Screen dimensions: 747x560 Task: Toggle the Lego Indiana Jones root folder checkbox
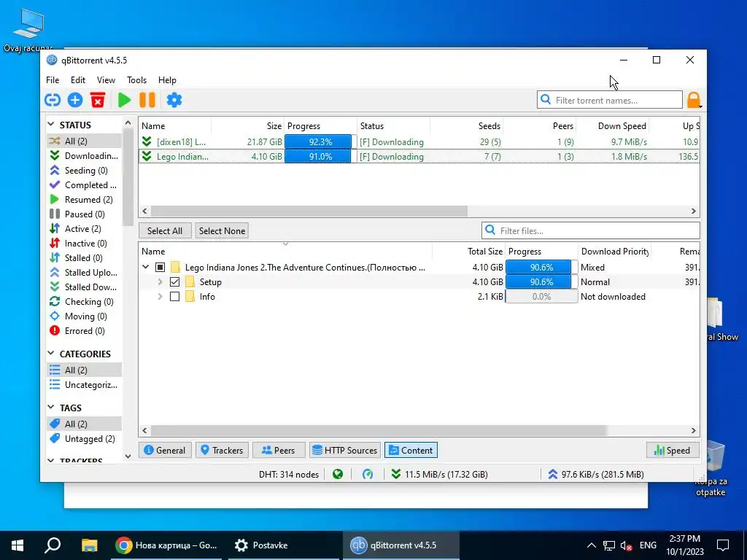click(x=160, y=267)
